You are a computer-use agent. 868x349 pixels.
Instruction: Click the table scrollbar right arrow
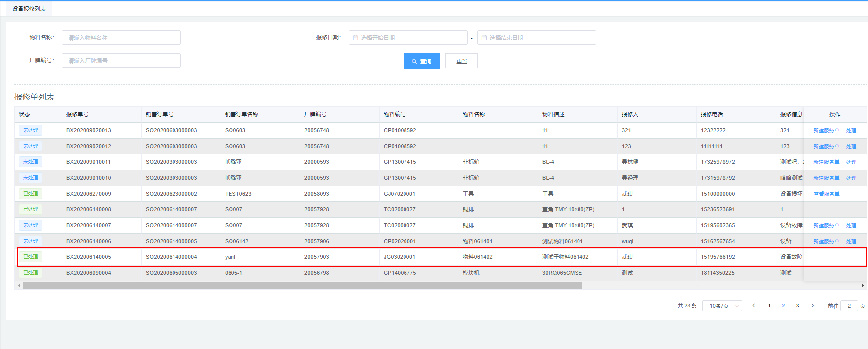coord(863,285)
